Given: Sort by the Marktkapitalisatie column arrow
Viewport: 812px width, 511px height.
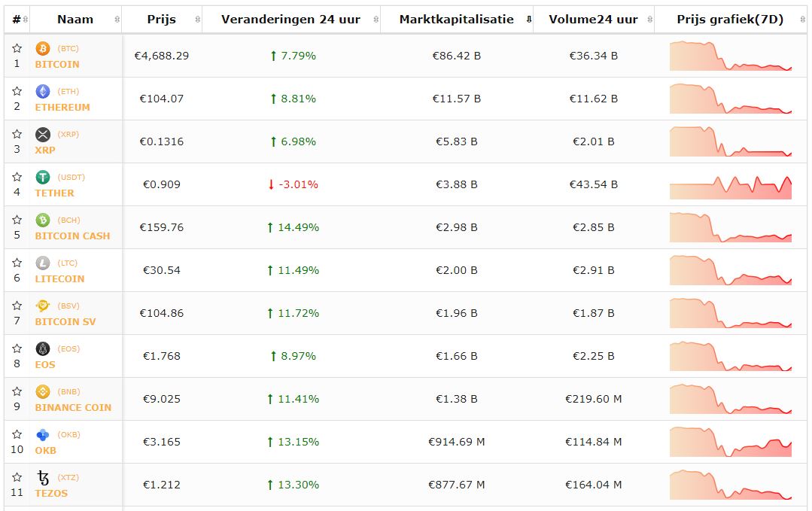Looking at the screenshot, I should (x=528, y=20).
